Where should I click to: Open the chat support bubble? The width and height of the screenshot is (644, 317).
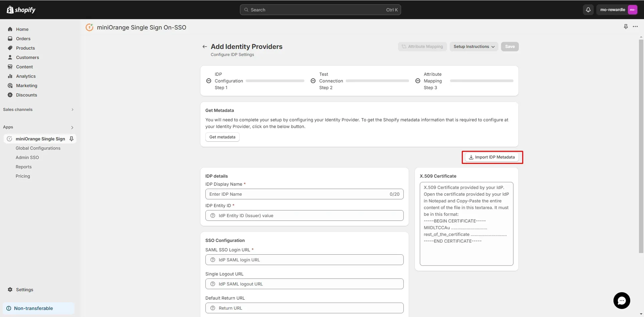[622, 301]
